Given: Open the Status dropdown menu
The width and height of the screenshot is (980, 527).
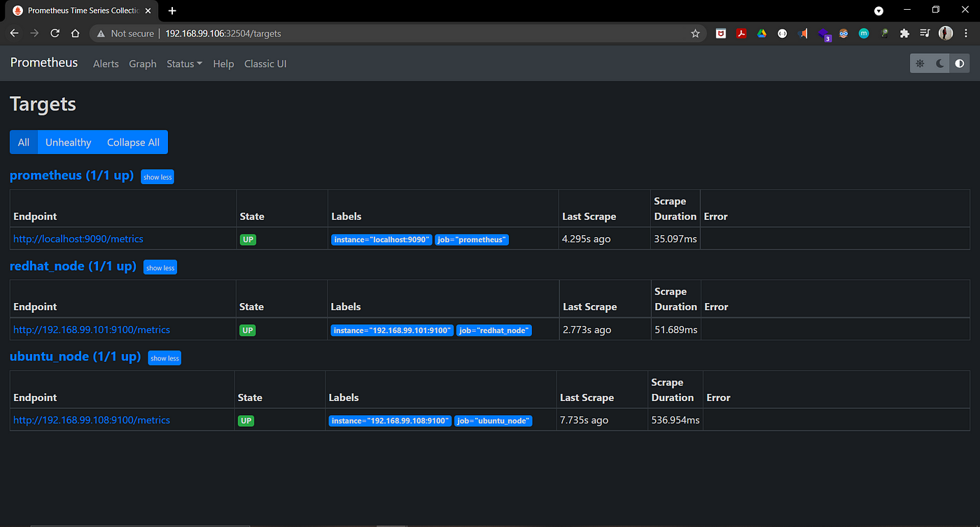Looking at the screenshot, I should point(184,64).
